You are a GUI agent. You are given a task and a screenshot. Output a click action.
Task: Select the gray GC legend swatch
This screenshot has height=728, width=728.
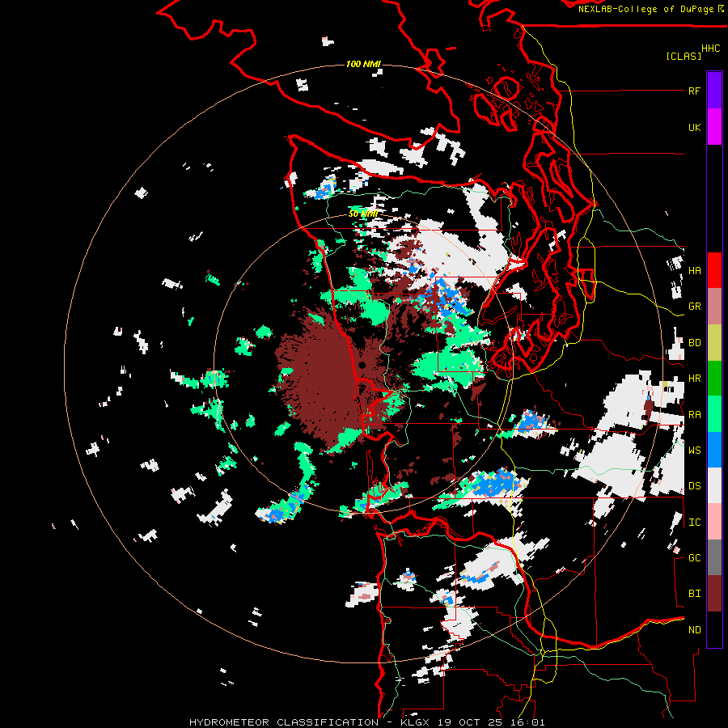pyautogui.click(x=714, y=557)
